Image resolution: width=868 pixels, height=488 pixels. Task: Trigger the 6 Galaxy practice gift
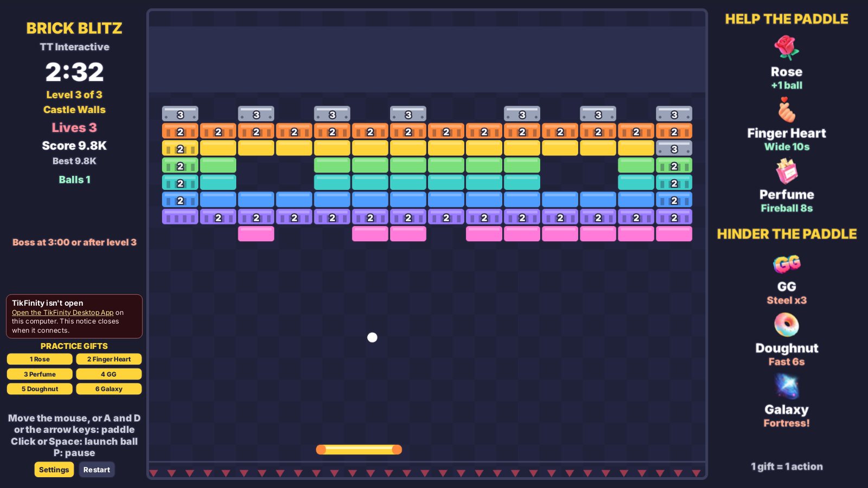(109, 389)
